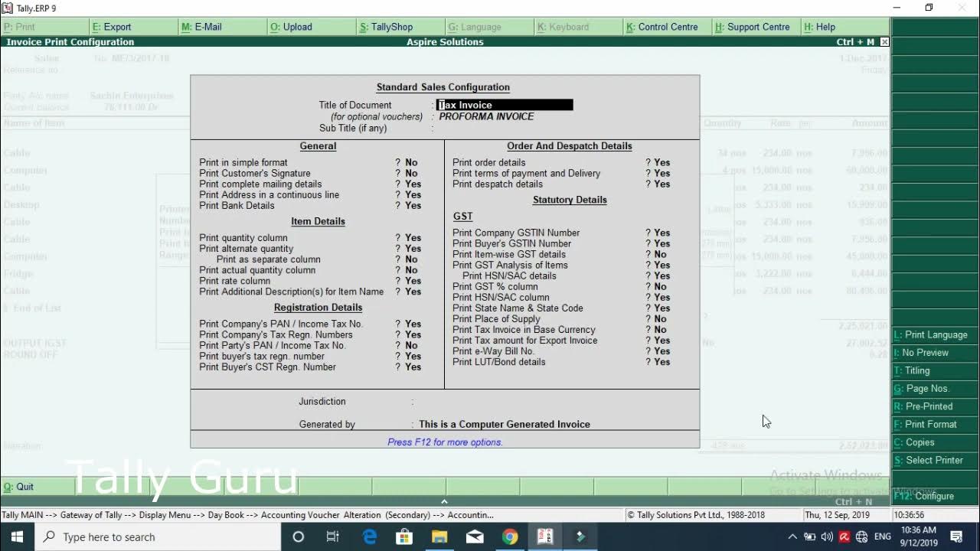Toggle Print Customer's Signature value
Screen dimensions: 980x551
pos(411,173)
